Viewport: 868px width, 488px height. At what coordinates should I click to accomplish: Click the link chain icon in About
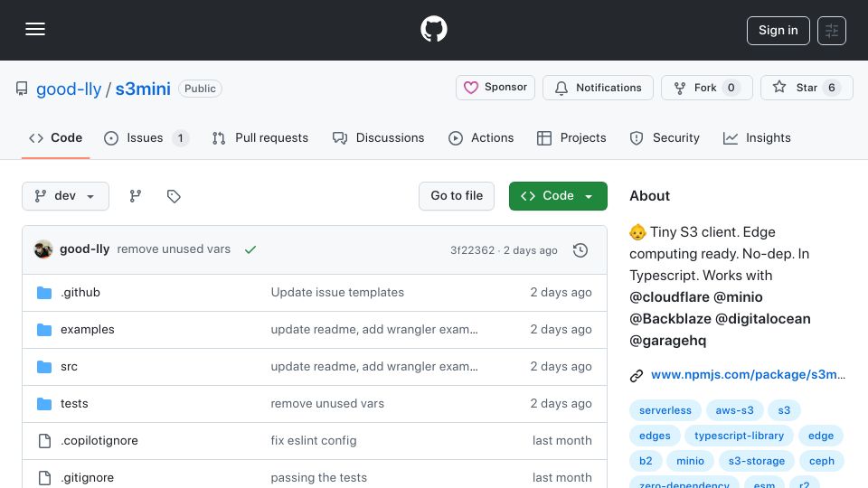(637, 376)
